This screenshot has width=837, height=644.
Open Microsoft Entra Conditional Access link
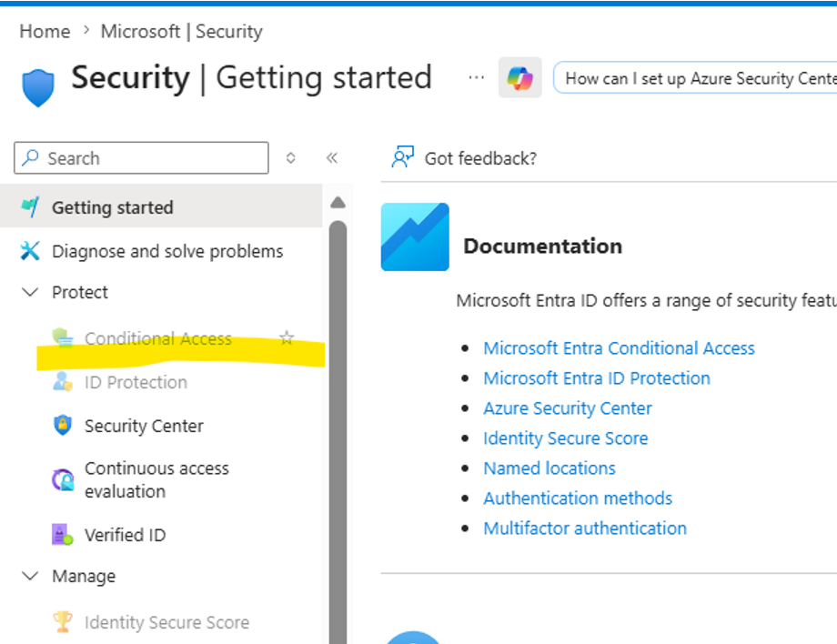(620, 347)
